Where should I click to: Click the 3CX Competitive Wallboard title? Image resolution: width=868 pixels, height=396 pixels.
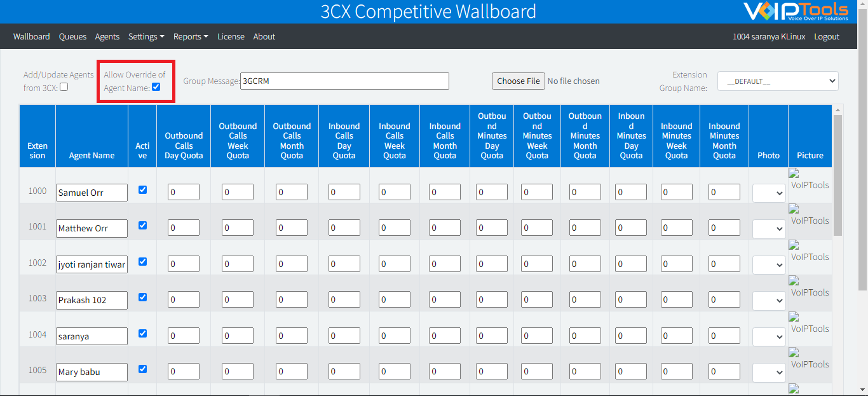coord(429,11)
